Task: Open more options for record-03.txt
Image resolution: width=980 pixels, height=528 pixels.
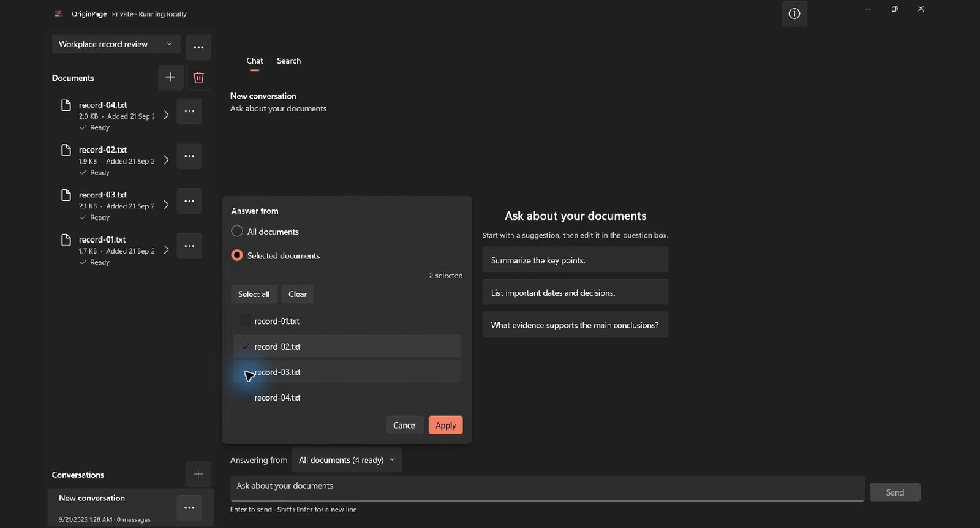Action: pos(189,201)
